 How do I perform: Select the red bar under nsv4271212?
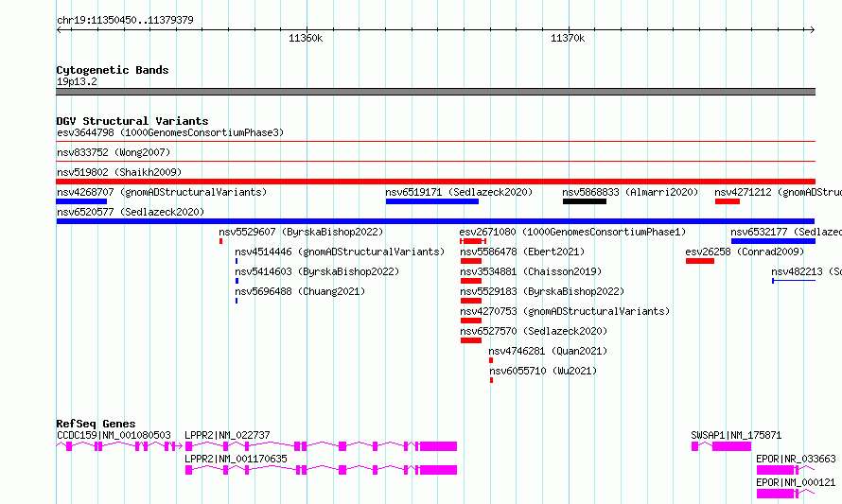(x=728, y=201)
